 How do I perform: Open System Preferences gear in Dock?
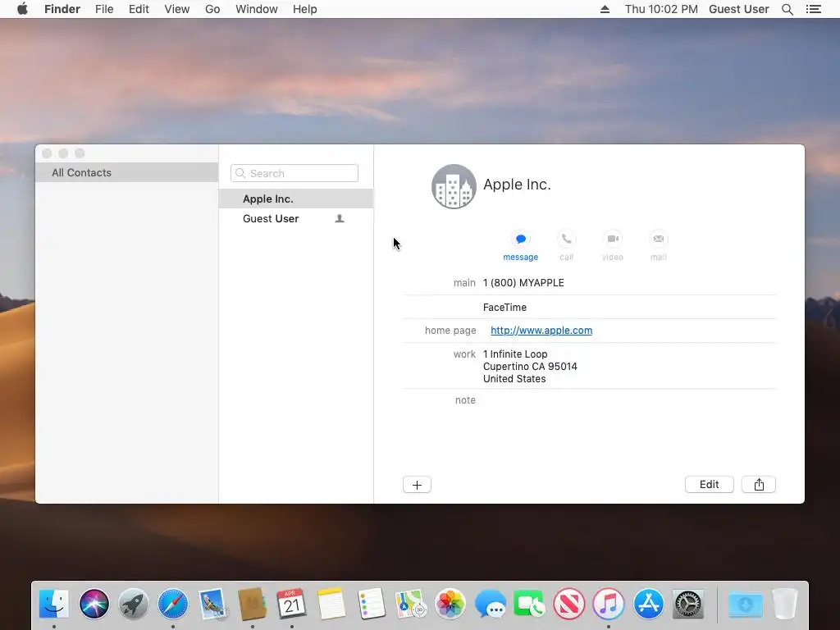[x=688, y=604]
